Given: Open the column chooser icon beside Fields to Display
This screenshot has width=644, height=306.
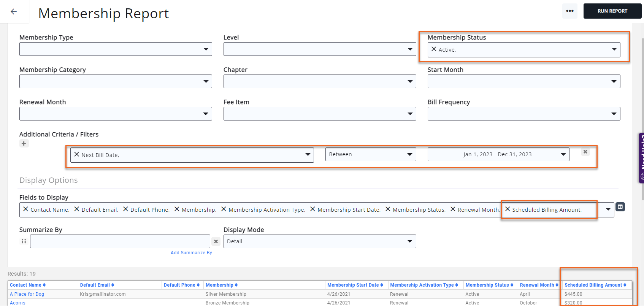Looking at the screenshot, I should point(620,207).
